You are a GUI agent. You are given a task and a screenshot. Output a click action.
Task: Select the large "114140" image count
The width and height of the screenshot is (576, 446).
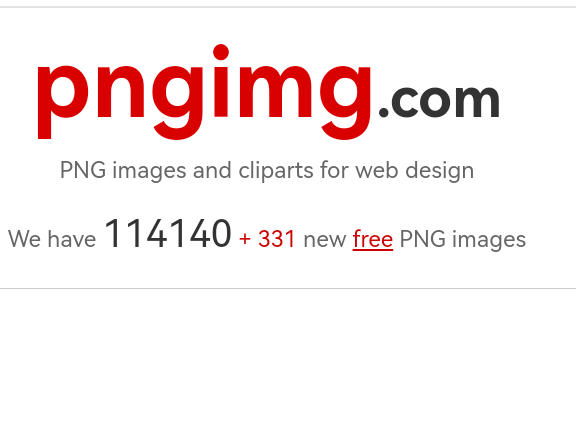point(168,234)
